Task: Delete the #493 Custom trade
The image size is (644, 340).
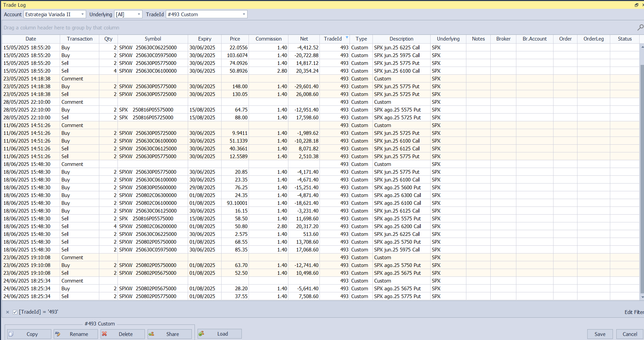Action: click(123, 334)
